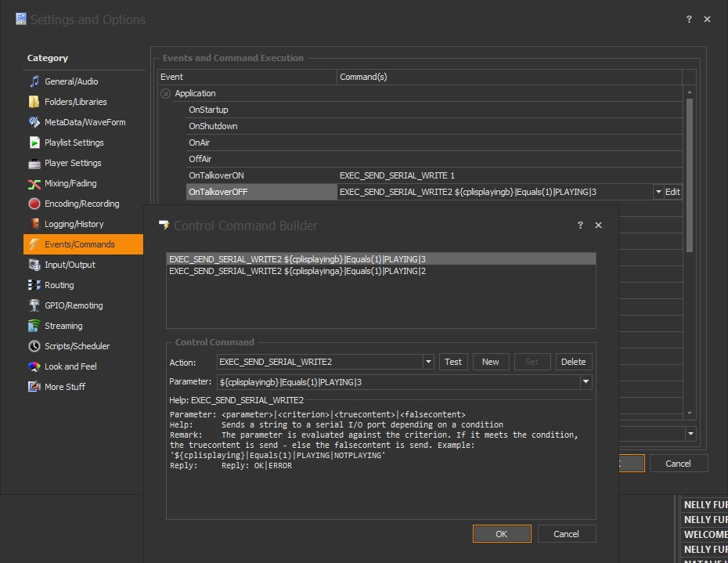Click the Streaming icon
The width and height of the screenshot is (728, 563).
(34, 326)
